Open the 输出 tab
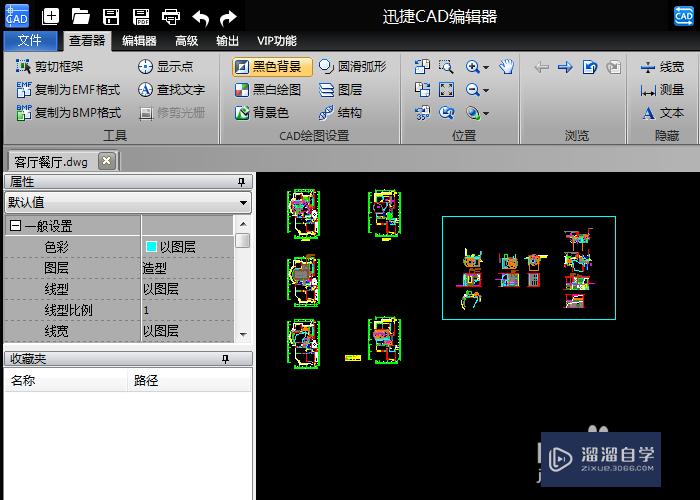The image size is (700, 500). 227,41
